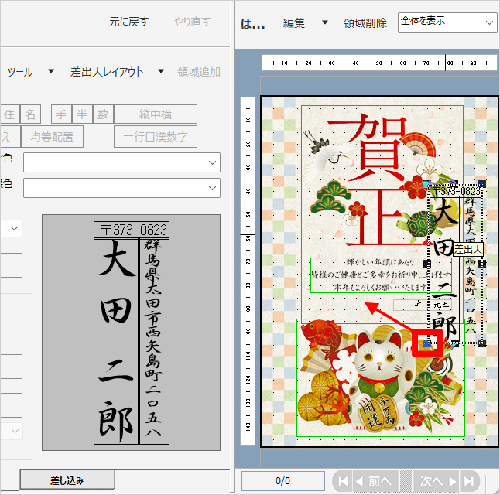Click the truncated は… toolbar item

[253, 24]
